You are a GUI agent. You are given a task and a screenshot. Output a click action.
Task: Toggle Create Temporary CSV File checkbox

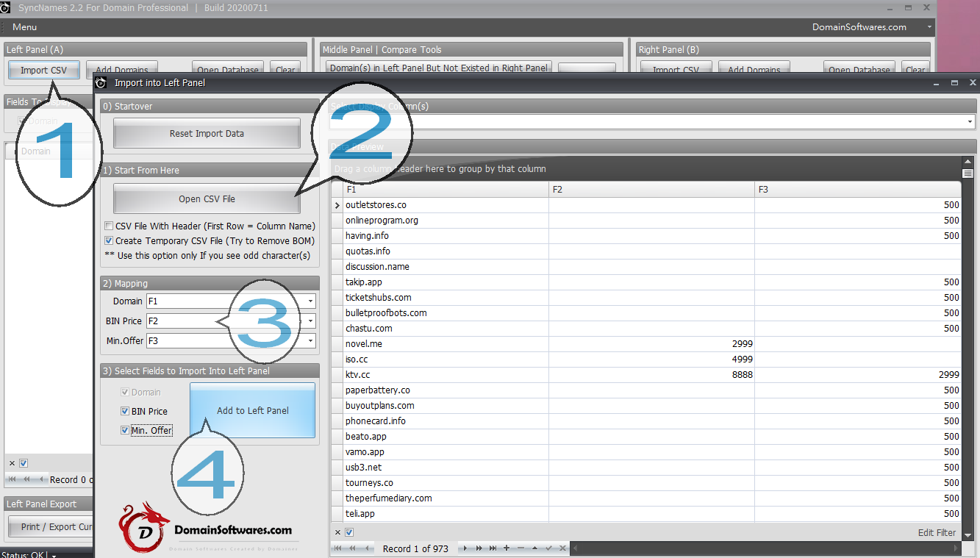(x=109, y=241)
